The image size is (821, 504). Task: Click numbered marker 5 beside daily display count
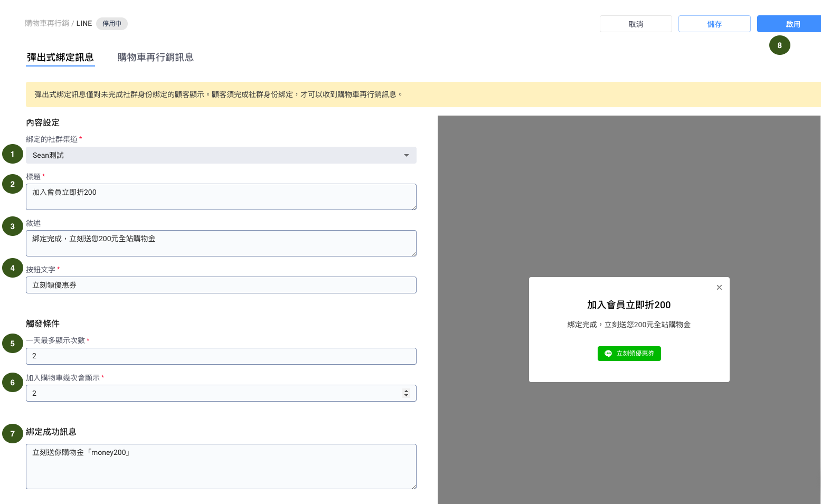pos(13,344)
